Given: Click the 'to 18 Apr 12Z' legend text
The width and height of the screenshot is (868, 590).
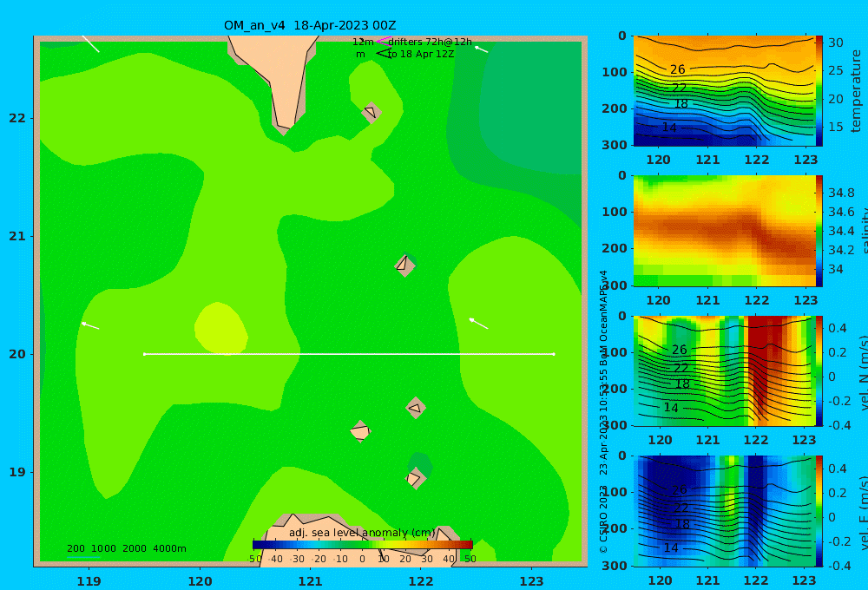Looking at the screenshot, I should click(421, 55).
